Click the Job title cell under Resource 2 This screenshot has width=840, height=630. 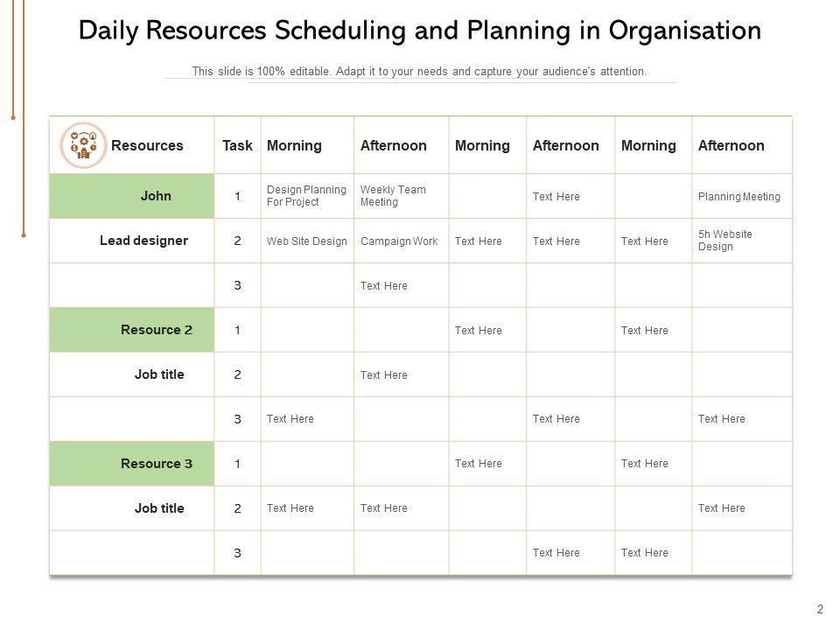(159, 374)
